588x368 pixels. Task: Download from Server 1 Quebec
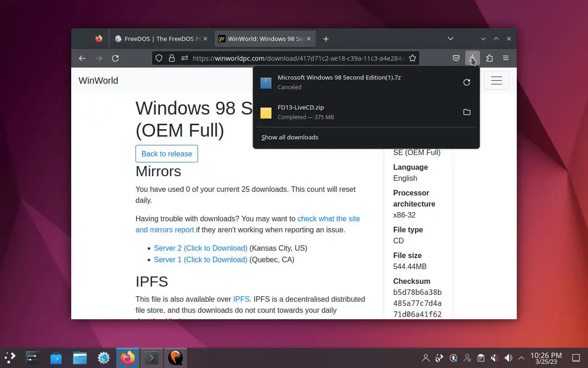coord(200,259)
